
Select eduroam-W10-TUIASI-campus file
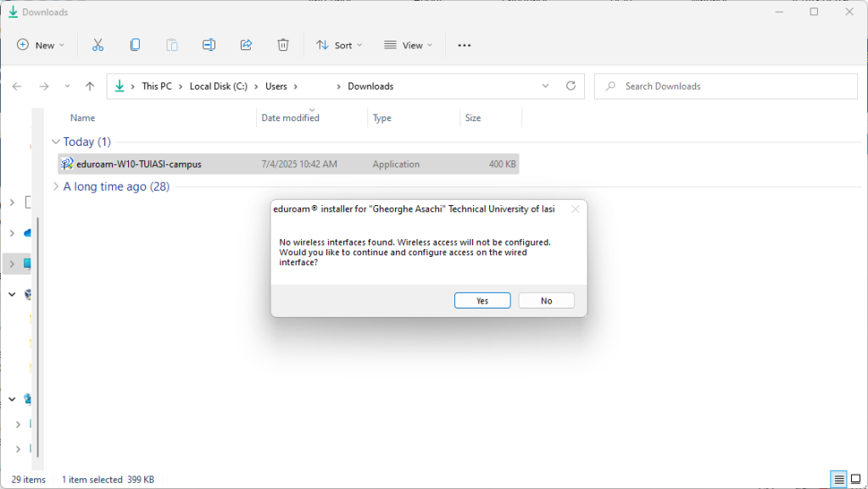[288, 164]
